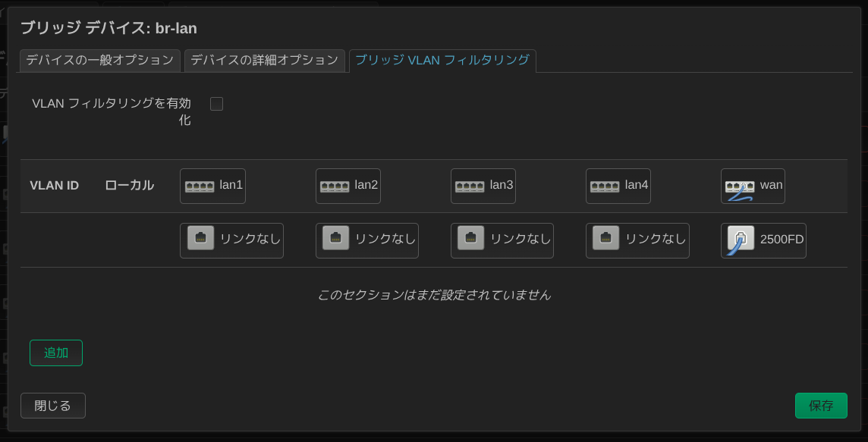Click the 2500FD link speed text
This screenshot has height=442, width=868.
pos(782,240)
